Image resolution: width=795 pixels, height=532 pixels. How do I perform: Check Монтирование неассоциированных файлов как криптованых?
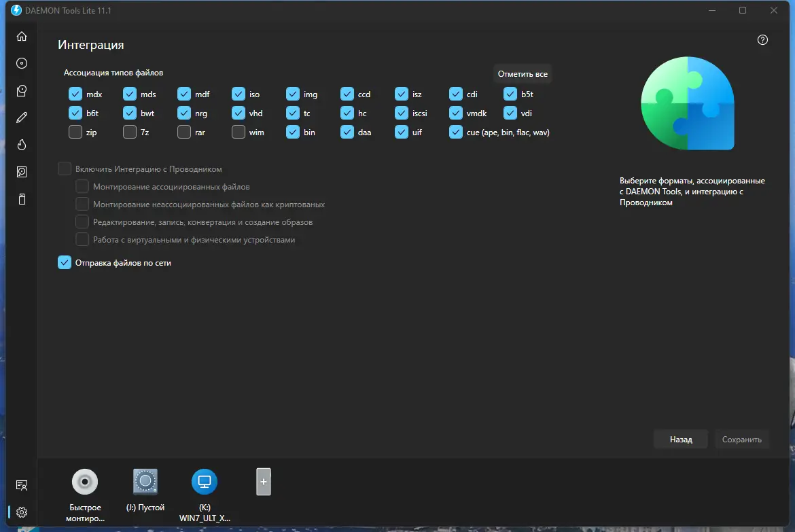pyautogui.click(x=82, y=204)
